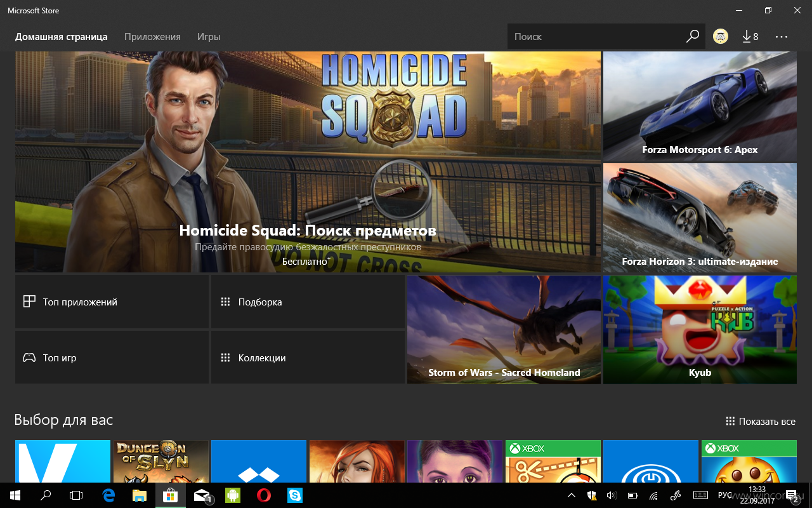Open the Android app on the taskbar

[x=233, y=495]
